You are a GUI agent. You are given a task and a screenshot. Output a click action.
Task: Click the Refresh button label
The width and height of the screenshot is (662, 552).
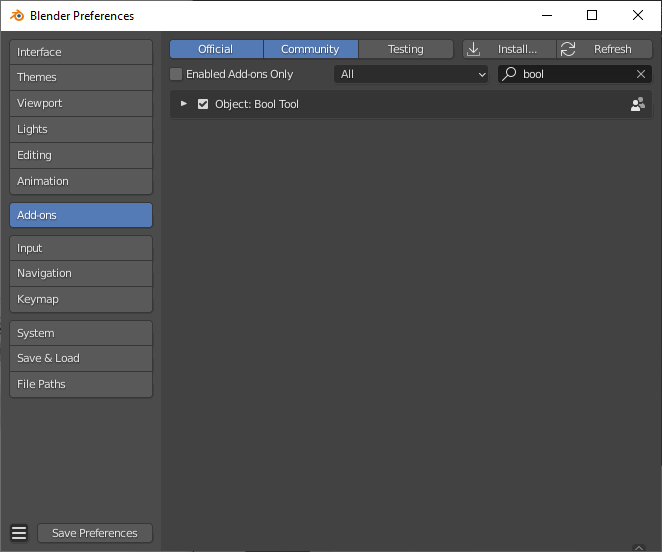click(613, 49)
